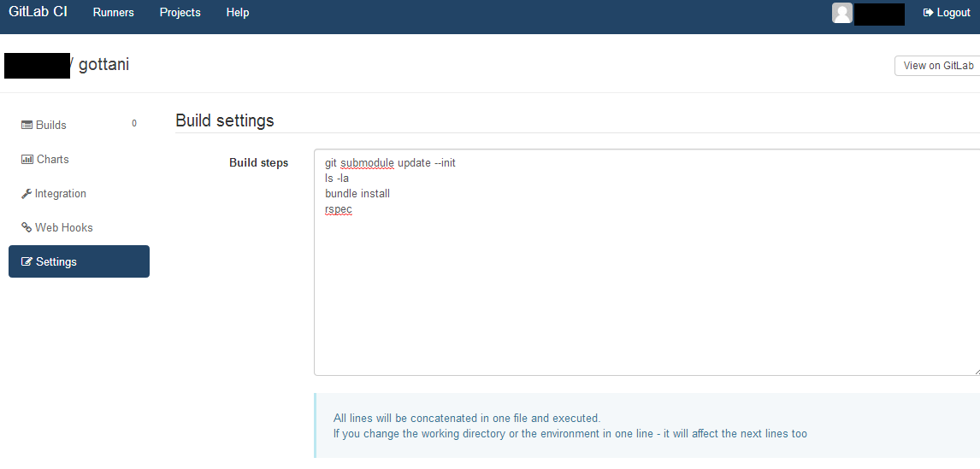Open the gottani project title link
Viewport: 980px width, 469px height.
[103, 64]
